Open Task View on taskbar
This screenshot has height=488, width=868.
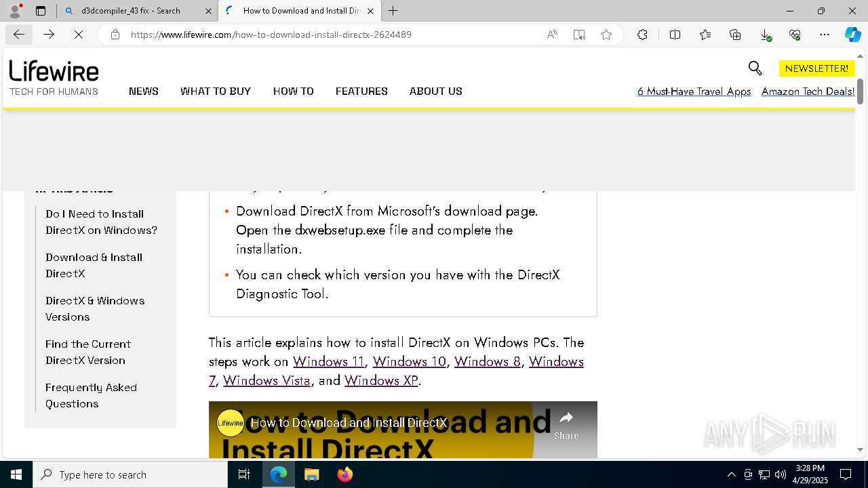[244, 474]
